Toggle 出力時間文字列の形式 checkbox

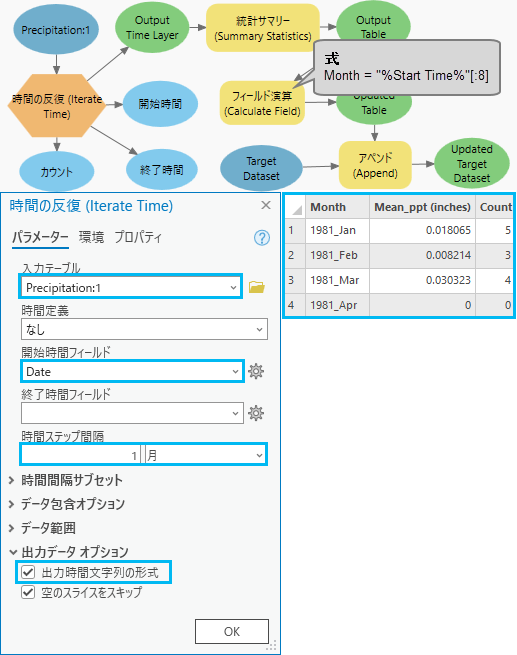click(x=28, y=572)
